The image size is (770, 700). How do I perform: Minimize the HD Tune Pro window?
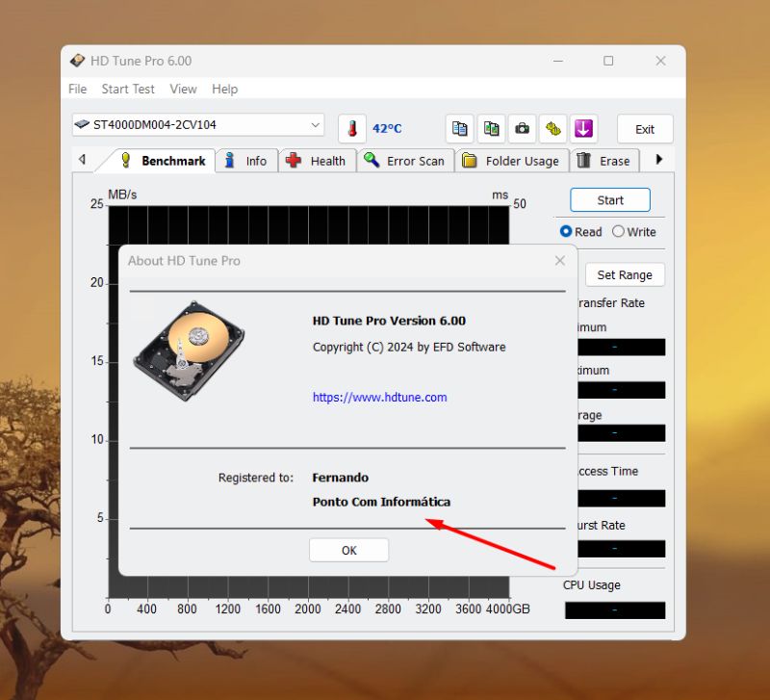point(558,61)
